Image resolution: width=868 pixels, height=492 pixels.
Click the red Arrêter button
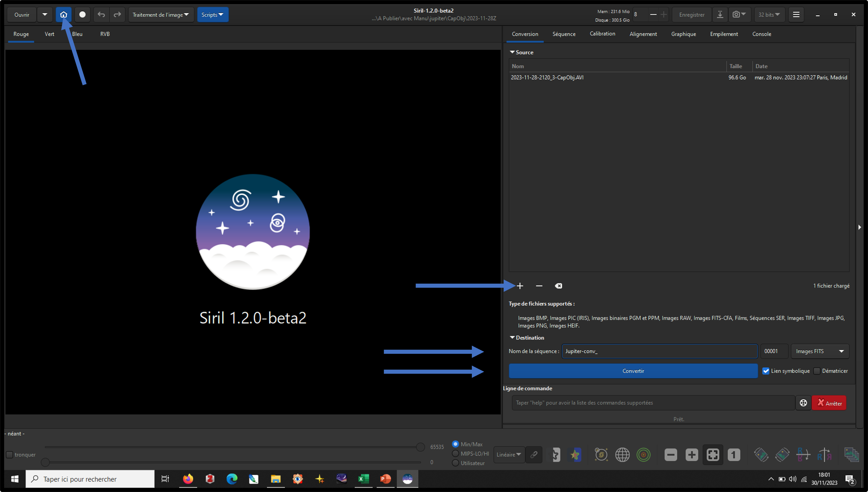click(829, 403)
